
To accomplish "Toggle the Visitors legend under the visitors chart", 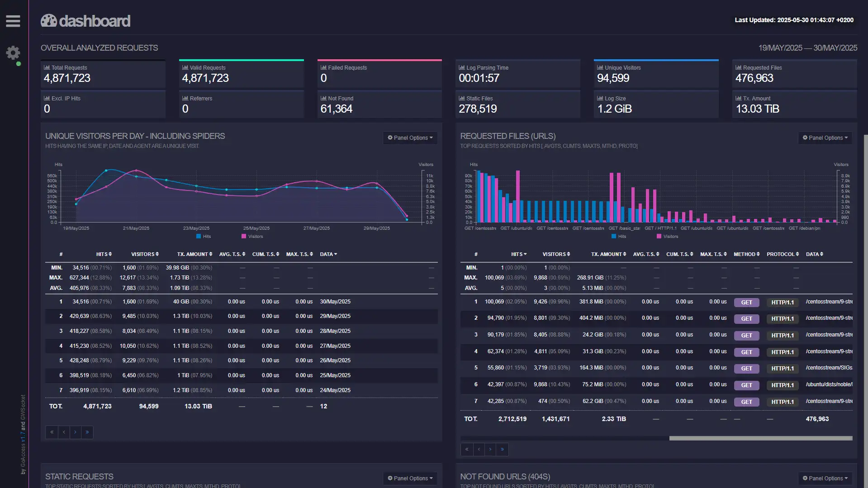I will [x=251, y=236].
